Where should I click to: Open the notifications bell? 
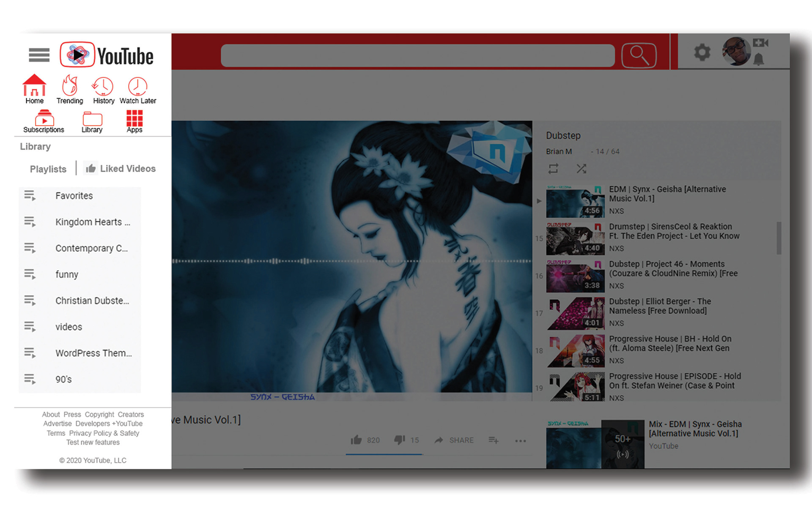(x=759, y=59)
